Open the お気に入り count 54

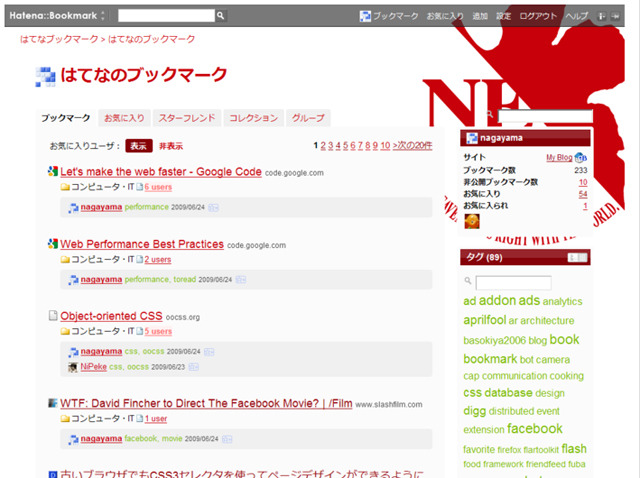click(x=583, y=194)
